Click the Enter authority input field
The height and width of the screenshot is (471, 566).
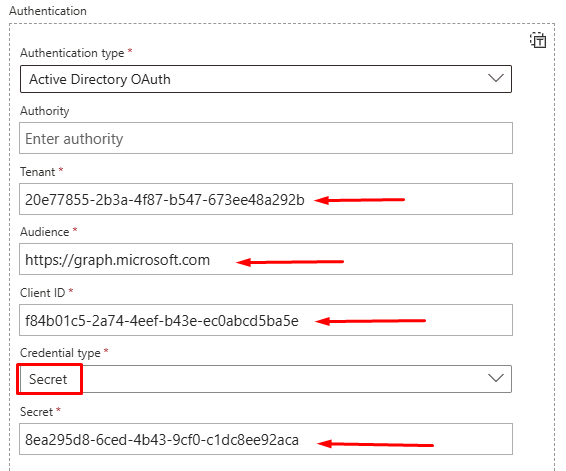pos(266,138)
